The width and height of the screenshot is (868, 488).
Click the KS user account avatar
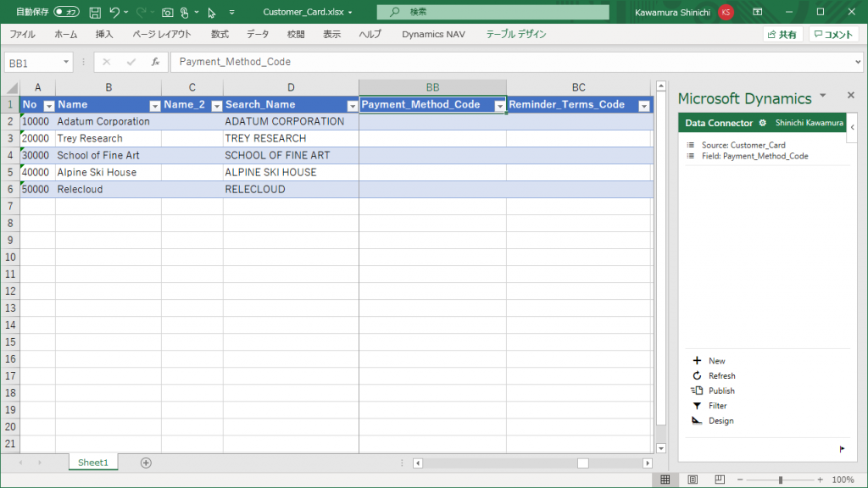(x=726, y=12)
